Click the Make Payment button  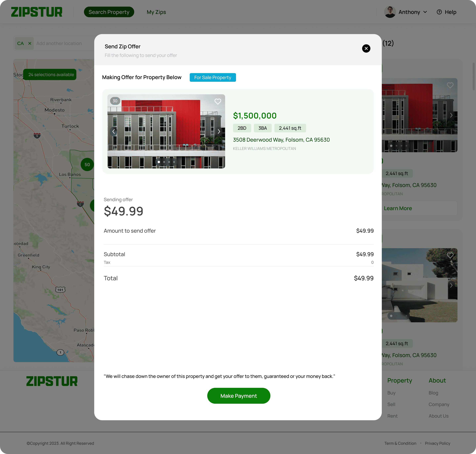239,396
